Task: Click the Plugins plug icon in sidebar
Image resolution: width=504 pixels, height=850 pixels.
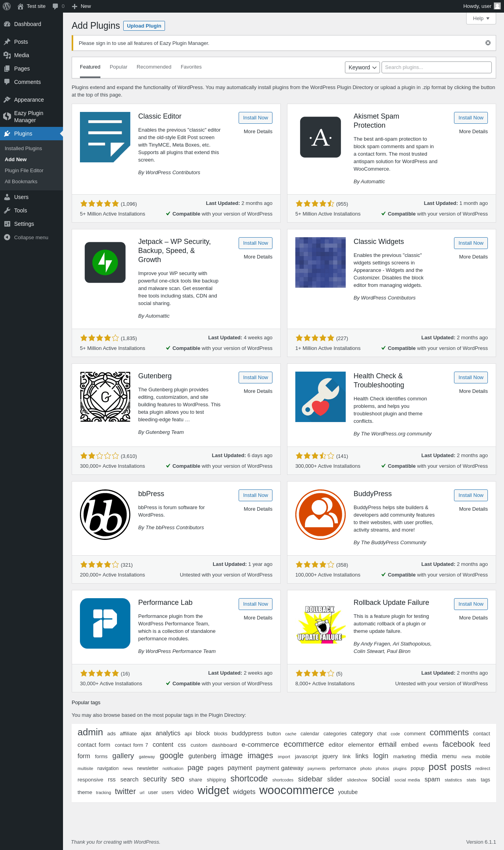Action: tap(7, 134)
